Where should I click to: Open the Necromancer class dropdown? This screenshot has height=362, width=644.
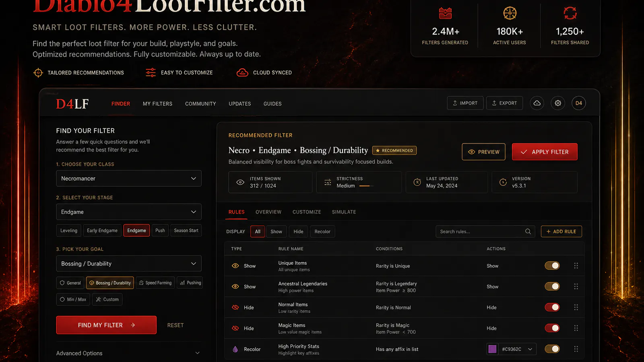pyautogui.click(x=129, y=179)
